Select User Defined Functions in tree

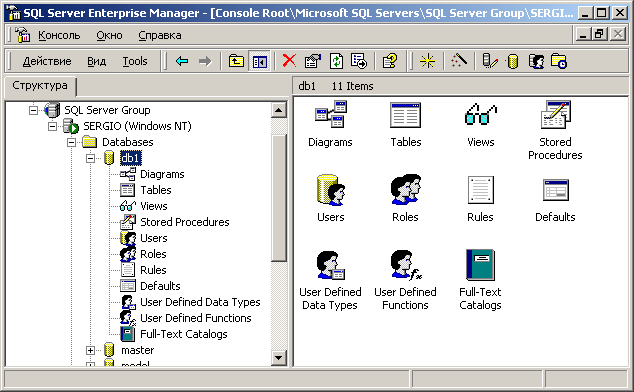point(196,318)
